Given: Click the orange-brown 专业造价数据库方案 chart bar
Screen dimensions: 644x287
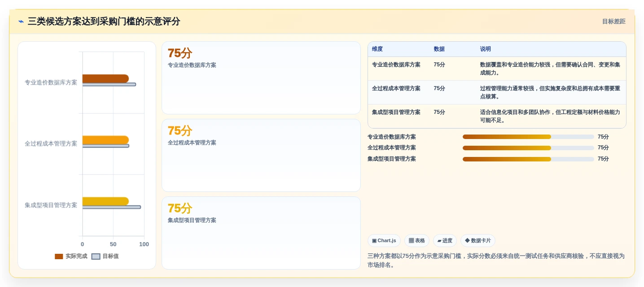Looking at the screenshot, I should click(105, 78).
